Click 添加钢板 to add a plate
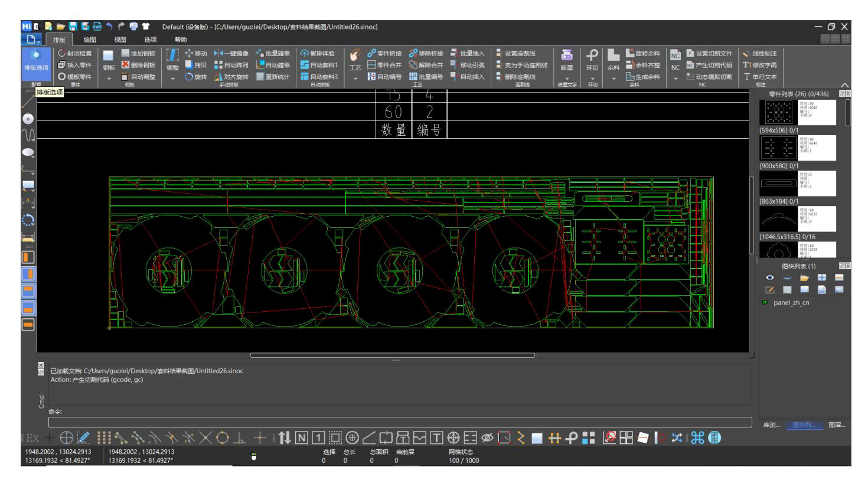This screenshot has height=480, width=868. 138,53
